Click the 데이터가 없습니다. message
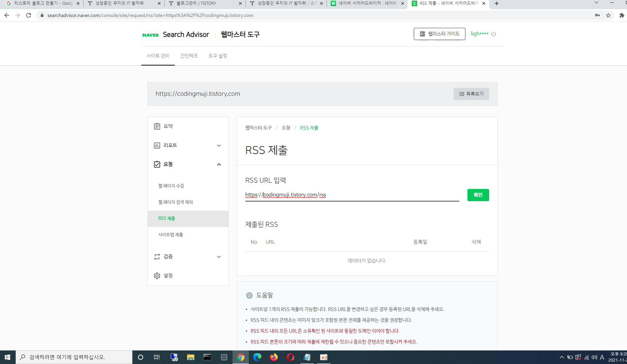This screenshot has width=627, height=364. click(367, 261)
